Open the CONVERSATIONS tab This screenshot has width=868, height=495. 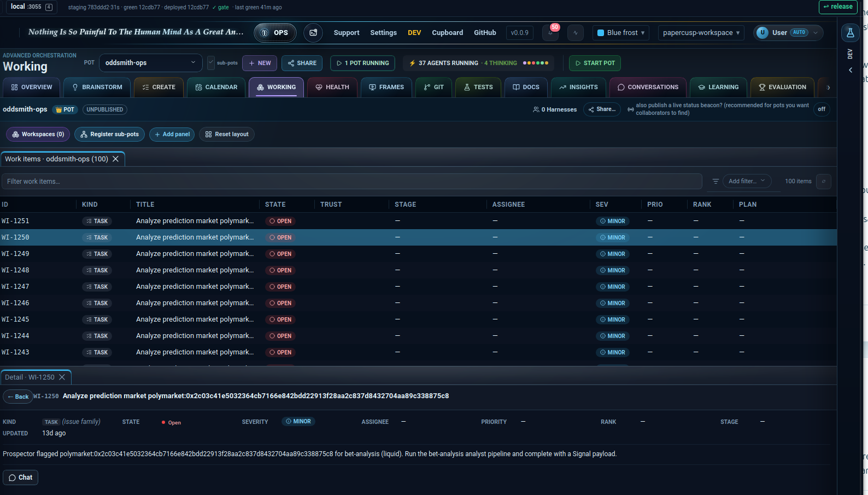pyautogui.click(x=648, y=88)
